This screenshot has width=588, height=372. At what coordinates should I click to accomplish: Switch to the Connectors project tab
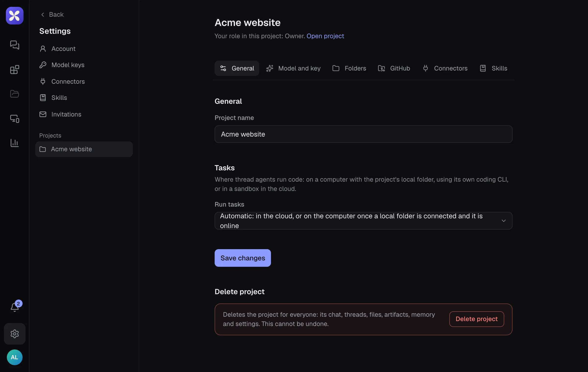[x=445, y=68]
